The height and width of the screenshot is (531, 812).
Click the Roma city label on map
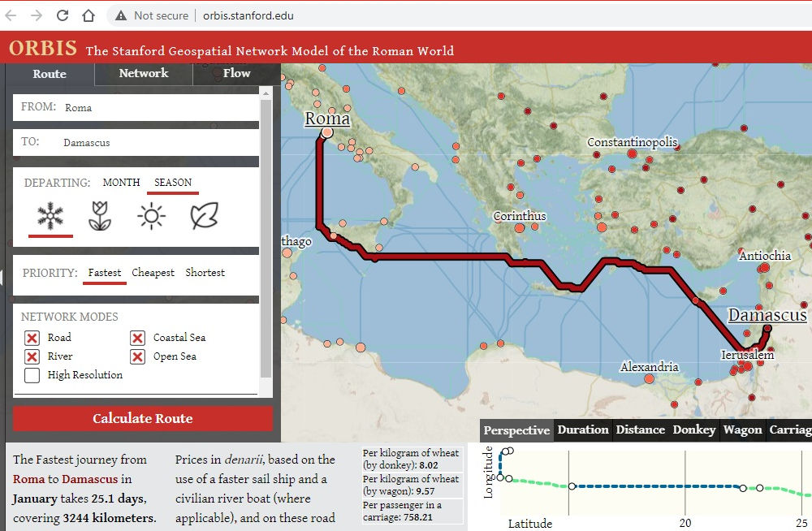[x=327, y=118]
